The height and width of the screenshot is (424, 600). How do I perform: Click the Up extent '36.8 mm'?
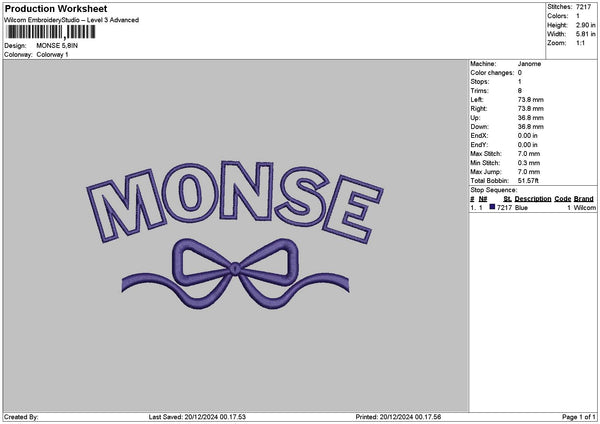coord(530,117)
